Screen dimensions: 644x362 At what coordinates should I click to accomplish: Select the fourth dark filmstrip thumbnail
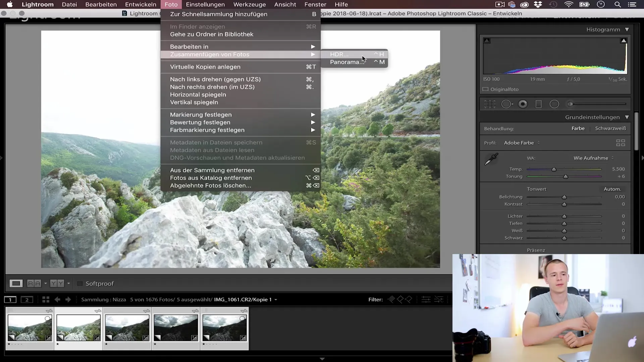coord(176,328)
